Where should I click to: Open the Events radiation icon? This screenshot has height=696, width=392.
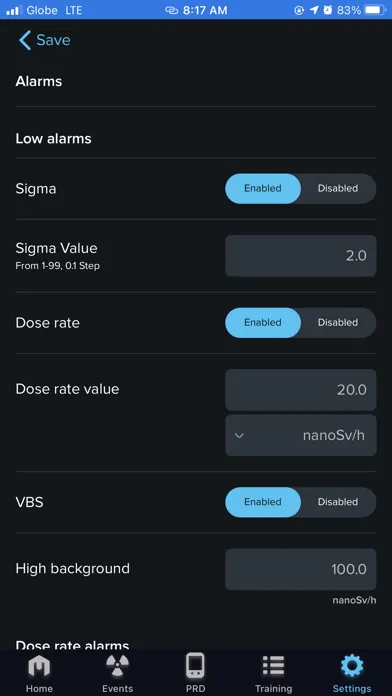(x=118, y=666)
